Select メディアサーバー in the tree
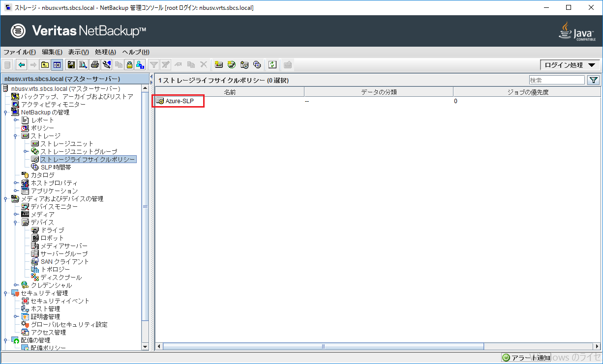 pos(64,246)
